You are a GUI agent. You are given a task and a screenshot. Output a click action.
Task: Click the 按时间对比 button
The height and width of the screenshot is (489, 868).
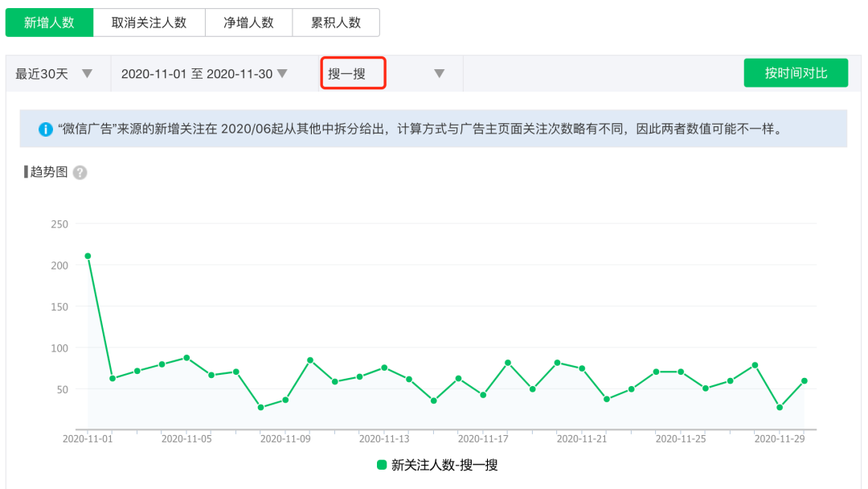click(796, 73)
